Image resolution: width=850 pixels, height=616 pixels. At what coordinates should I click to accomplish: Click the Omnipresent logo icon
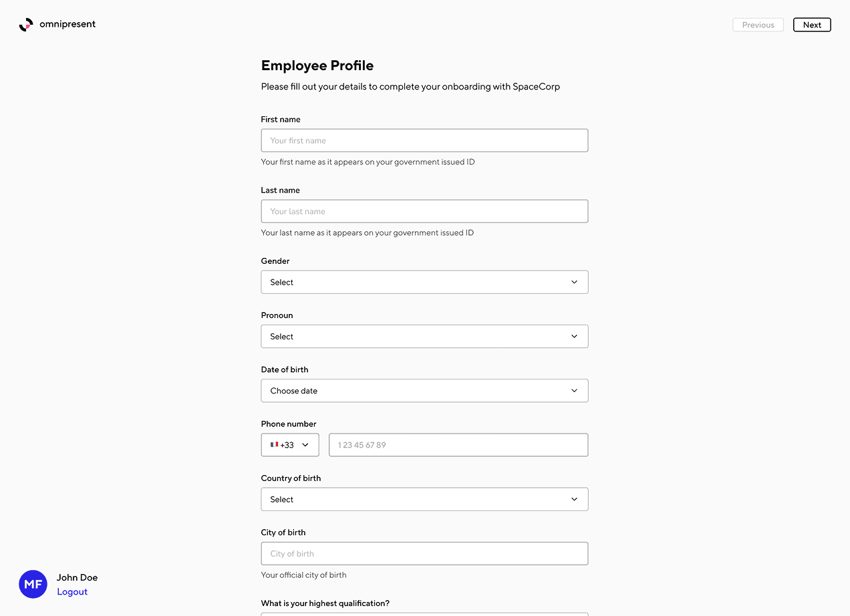coord(26,25)
